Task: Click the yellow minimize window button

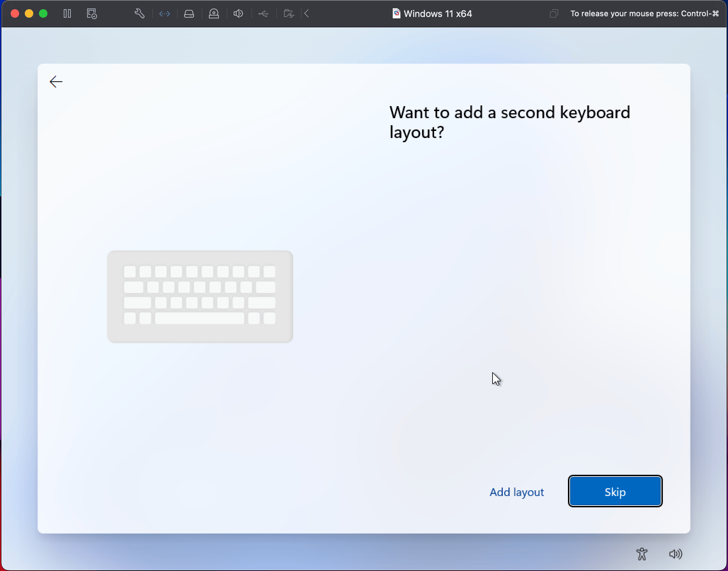Action: [x=29, y=14]
